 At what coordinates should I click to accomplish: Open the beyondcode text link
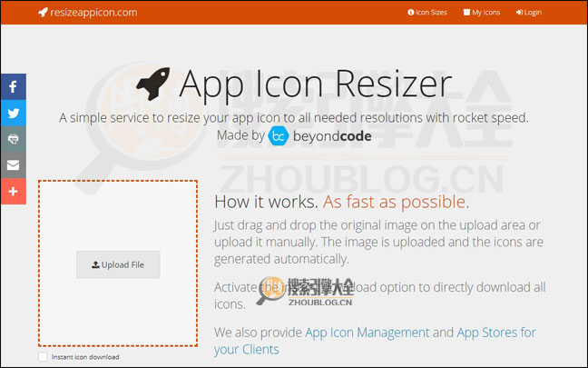pyautogui.click(x=332, y=136)
